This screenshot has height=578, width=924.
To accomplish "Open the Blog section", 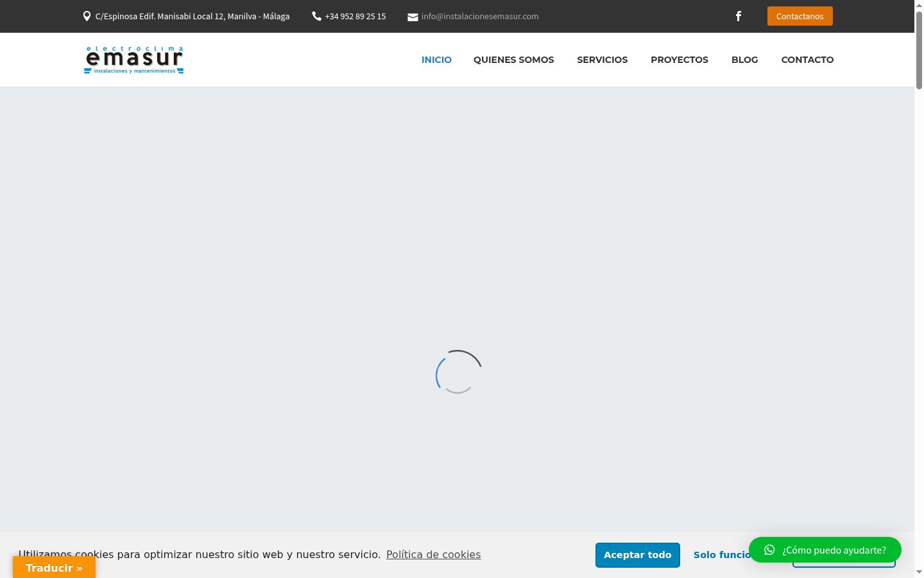I will pyautogui.click(x=744, y=60).
